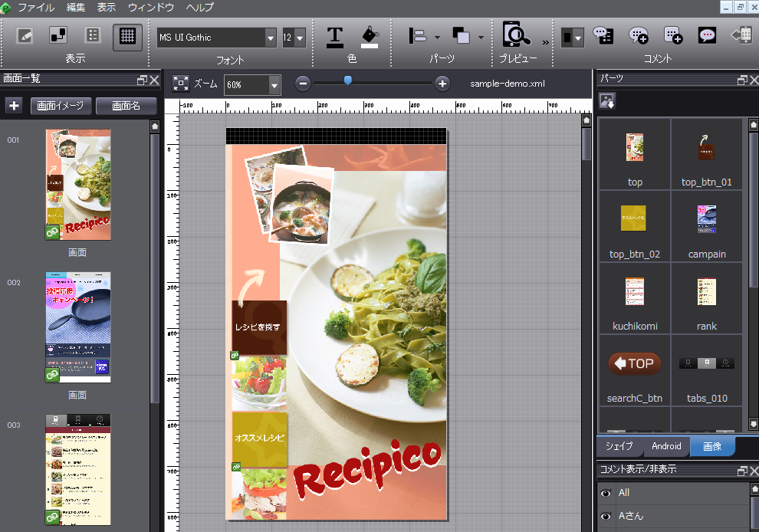759x532 pixels.
Task: Click the zoom slider handle
Action: [x=347, y=80]
